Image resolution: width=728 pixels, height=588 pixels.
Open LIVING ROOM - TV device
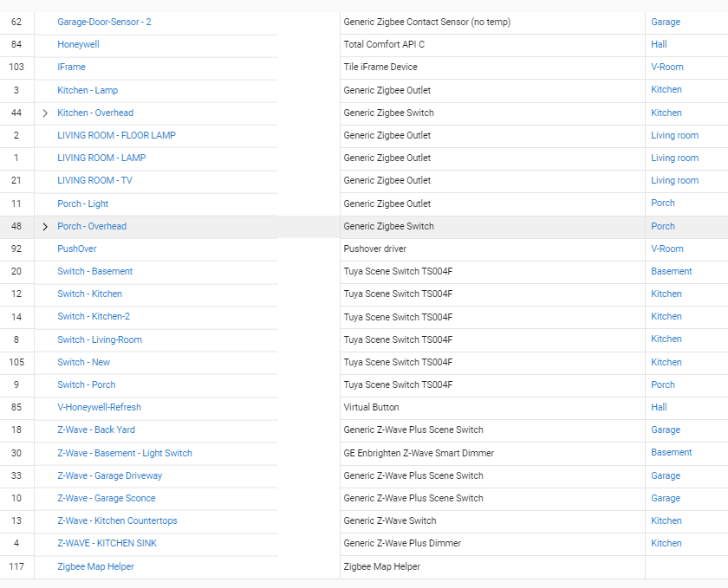click(94, 180)
